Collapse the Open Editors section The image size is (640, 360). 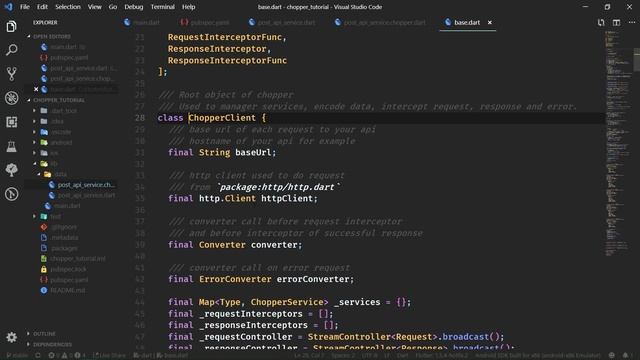pyautogui.click(x=51, y=36)
